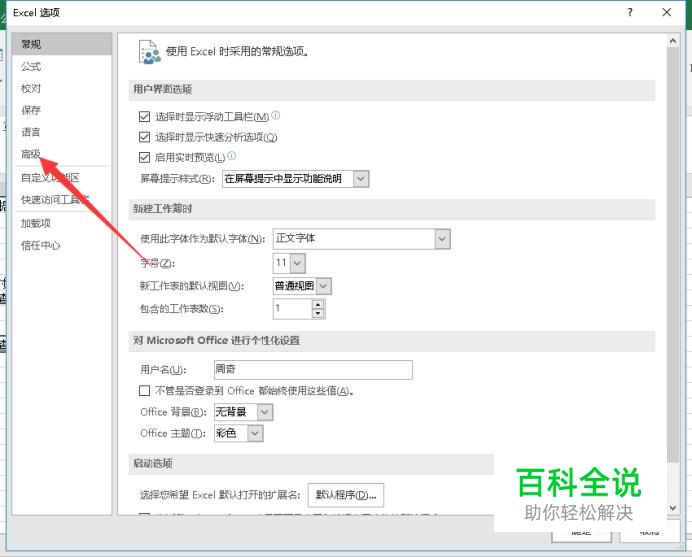Open the 语言 settings category
The width and height of the screenshot is (692, 557).
pos(62,132)
